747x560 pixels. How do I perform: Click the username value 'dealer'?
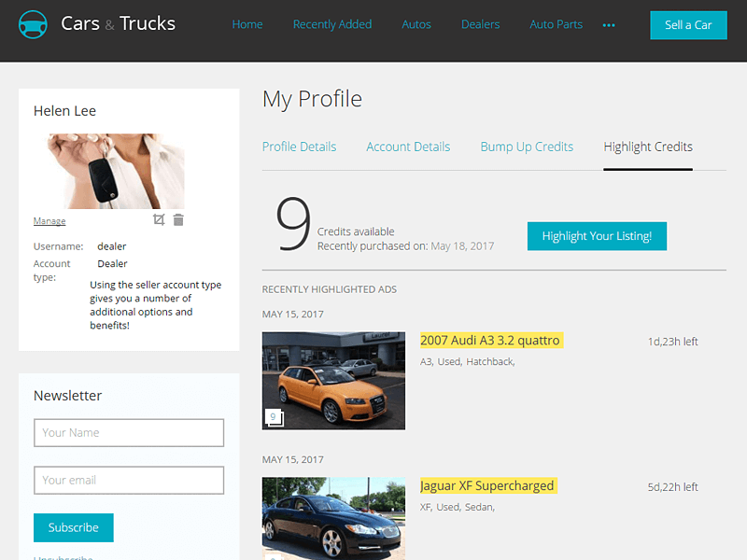[x=112, y=246]
